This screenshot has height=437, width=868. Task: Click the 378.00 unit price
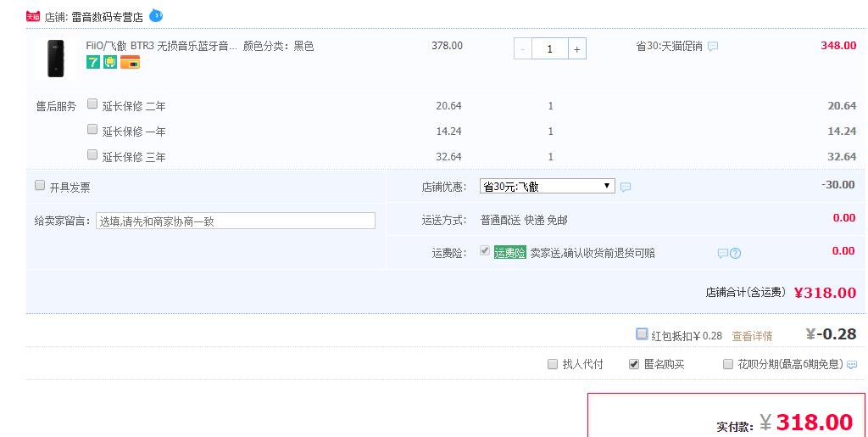tap(448, 46)
